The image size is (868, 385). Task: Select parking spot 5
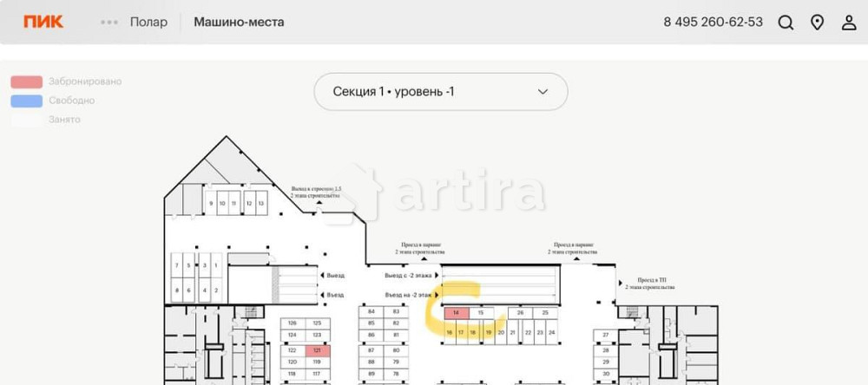click(x=188, y=266)
